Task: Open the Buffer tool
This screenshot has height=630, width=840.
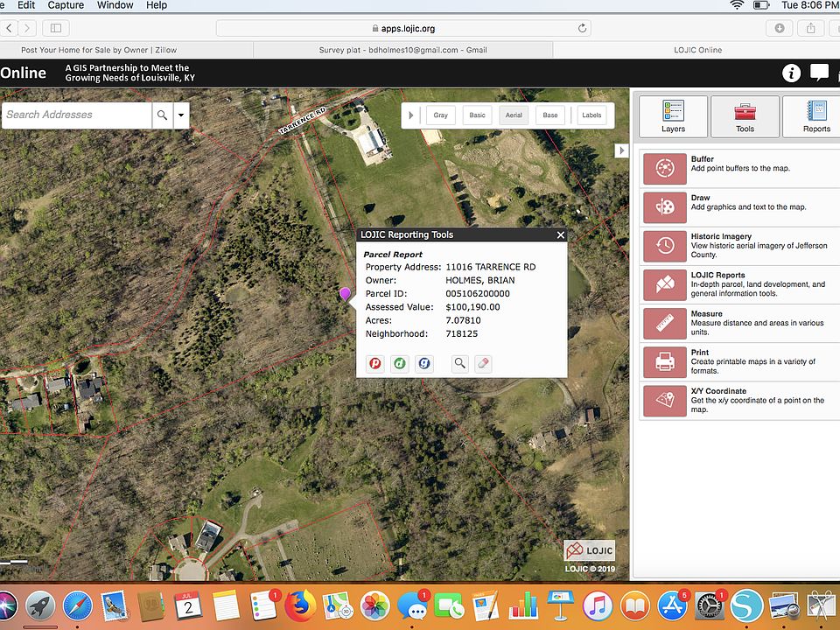Action: pyautogui.click(x=665, y=168)
